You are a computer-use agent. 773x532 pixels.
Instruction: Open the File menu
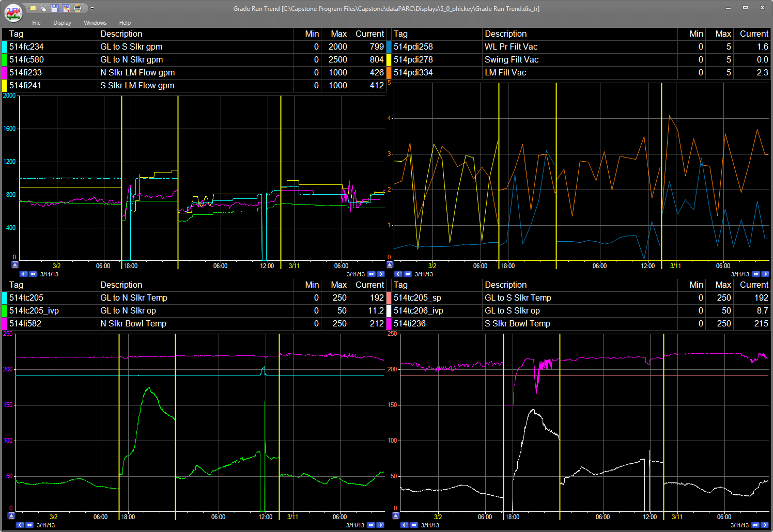click(x=36, y=23)
